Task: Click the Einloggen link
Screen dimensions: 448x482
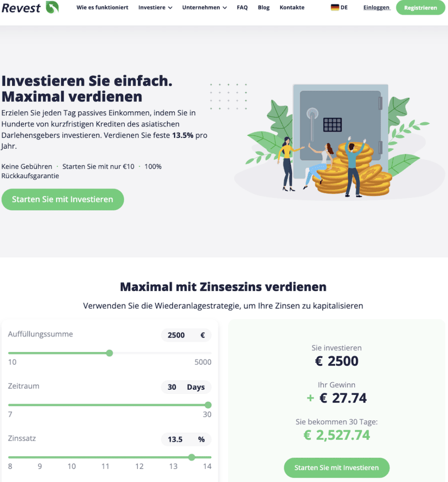Action: pyautogui.click(x=376, y=8)
